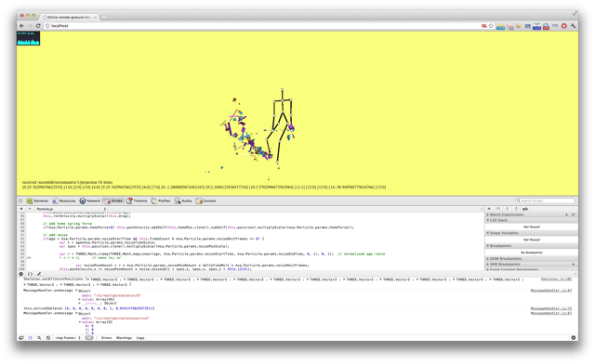This screenshot has width=595, height=364.
Task: Filter console by Logs
Action: click(x=140, y=338)
